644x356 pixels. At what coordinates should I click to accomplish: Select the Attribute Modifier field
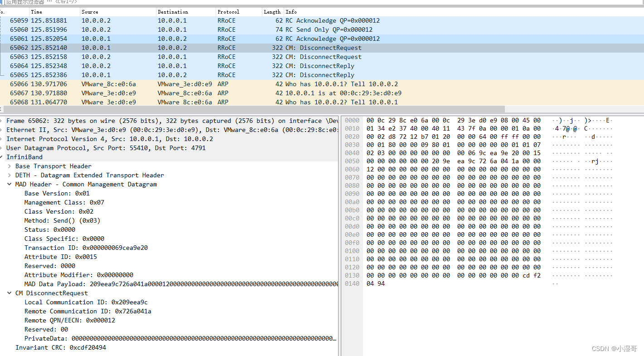(79, 275)
